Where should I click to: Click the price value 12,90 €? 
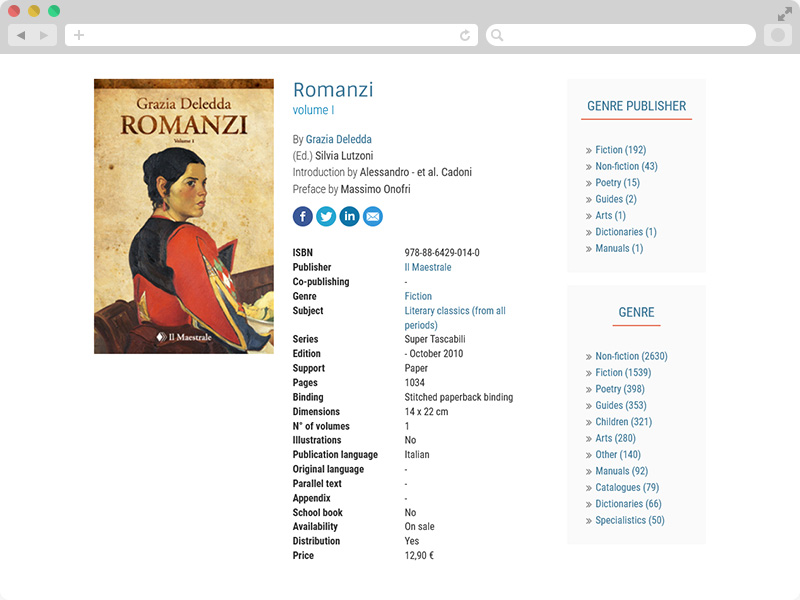tap(419, 556)
